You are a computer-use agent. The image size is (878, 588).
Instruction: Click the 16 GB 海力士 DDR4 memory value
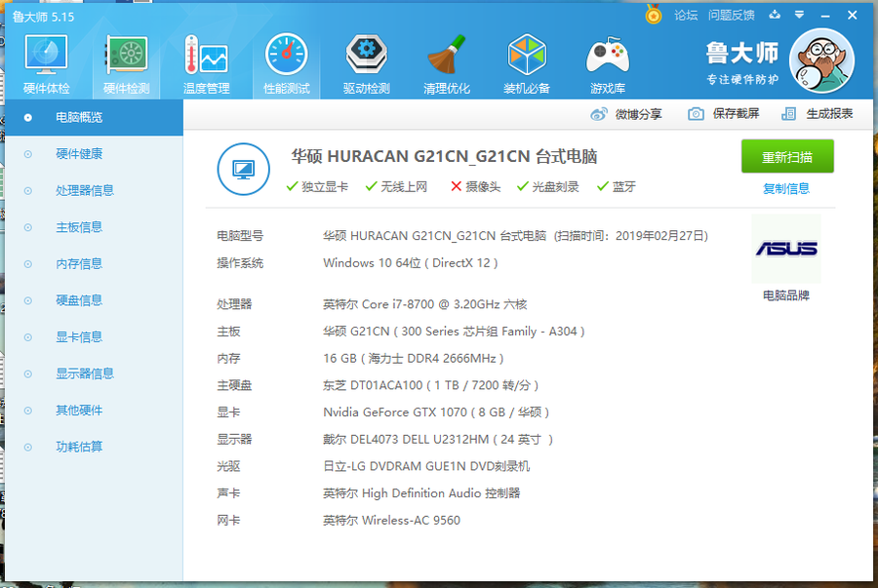click(x=414, y=359)
